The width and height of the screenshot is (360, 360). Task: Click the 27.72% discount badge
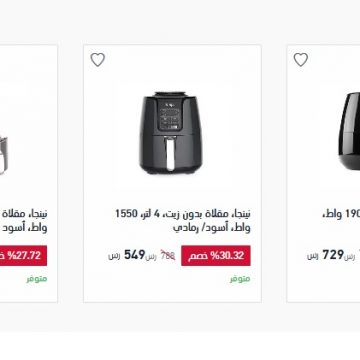[x=23, y=256]
